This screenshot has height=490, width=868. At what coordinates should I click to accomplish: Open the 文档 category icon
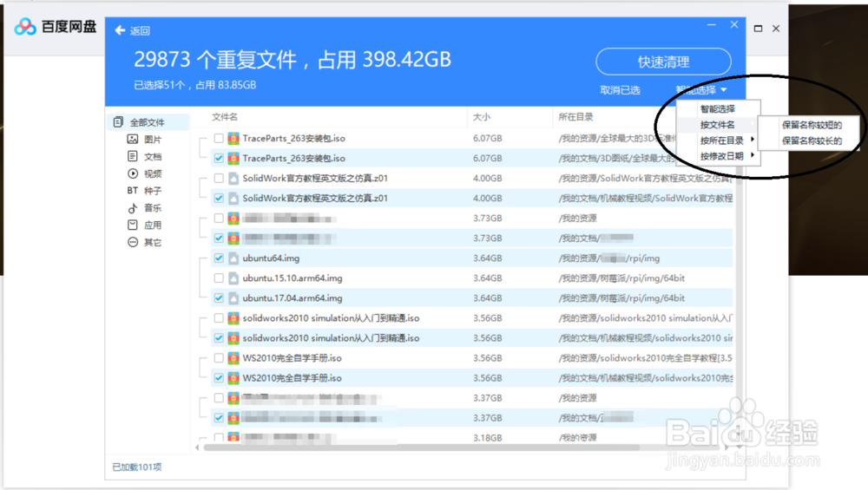132,156
